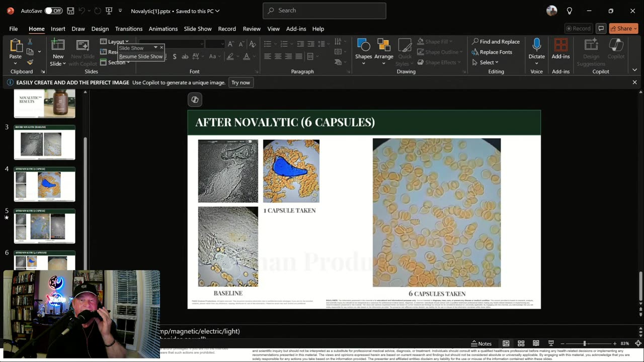Click in the Search box
The width and height of the screenshot is (644, 362).
pos(324,11)
